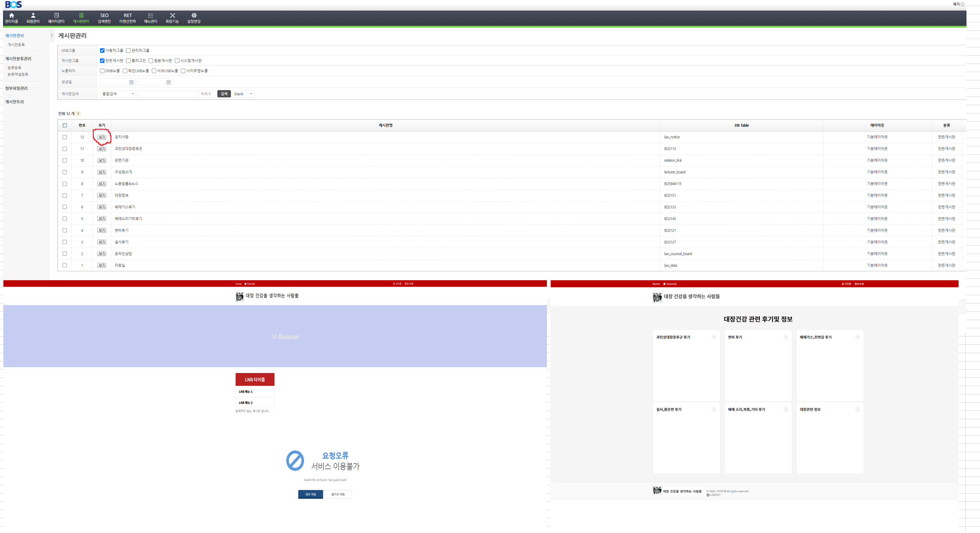Go to 회원관리 member management
980x533 pixels.
click(33, 18)
